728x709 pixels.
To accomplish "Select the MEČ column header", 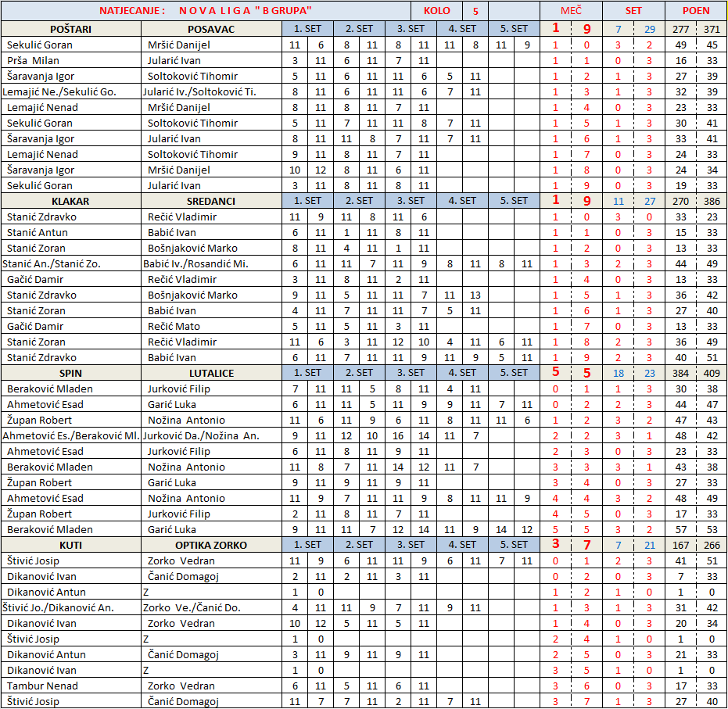I will [571, 11].
